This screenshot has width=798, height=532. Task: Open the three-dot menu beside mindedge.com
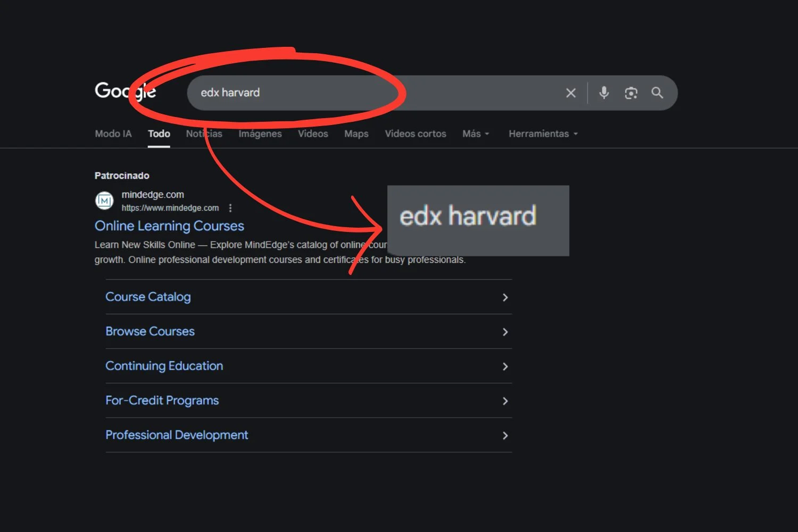(230, 208)
